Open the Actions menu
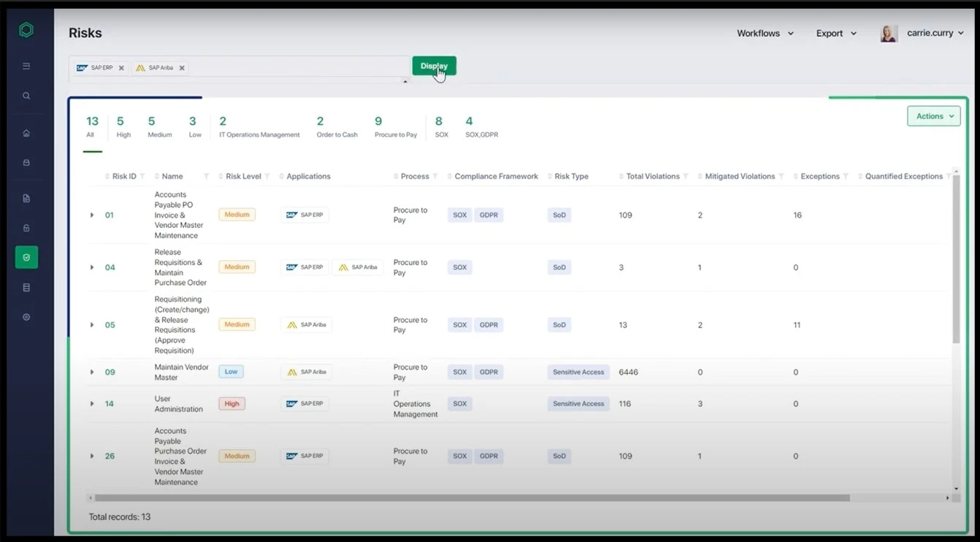980x542 pixels. (x=933, y=115)
